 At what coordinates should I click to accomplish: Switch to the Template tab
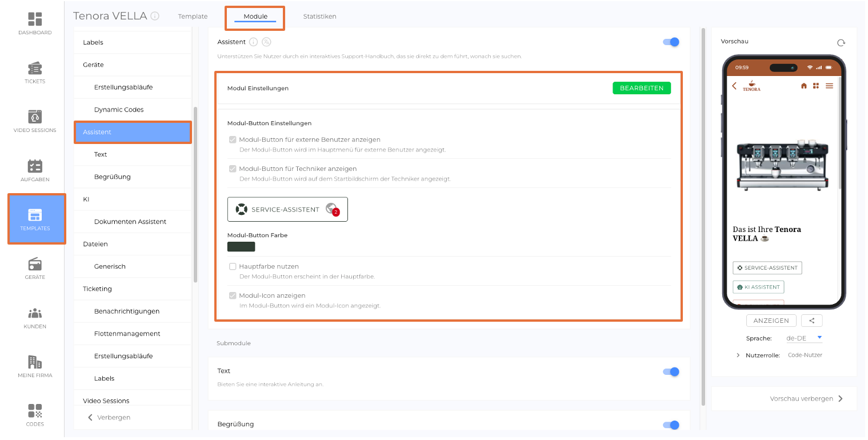point(193,17)
